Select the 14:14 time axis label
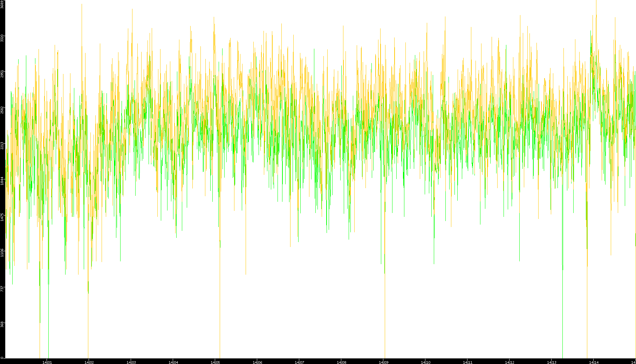The height and width of the screenshot is (364, 636). [x=594, y=362]
